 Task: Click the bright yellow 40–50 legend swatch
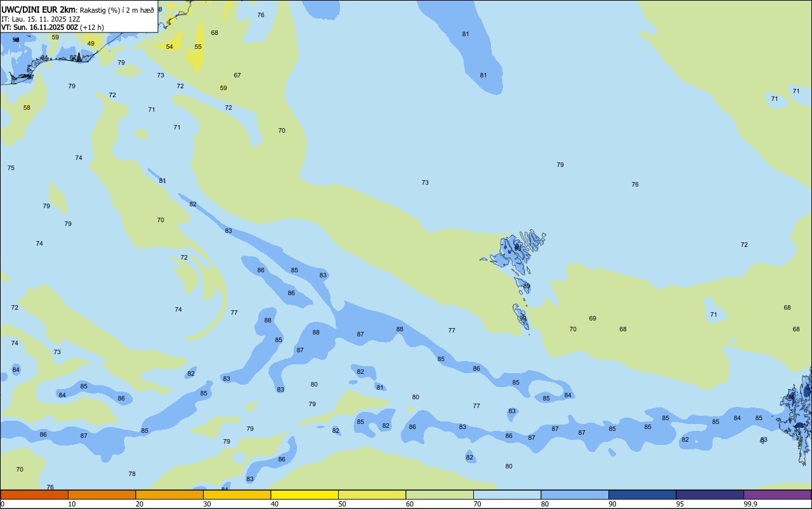[x=304, y=494]
